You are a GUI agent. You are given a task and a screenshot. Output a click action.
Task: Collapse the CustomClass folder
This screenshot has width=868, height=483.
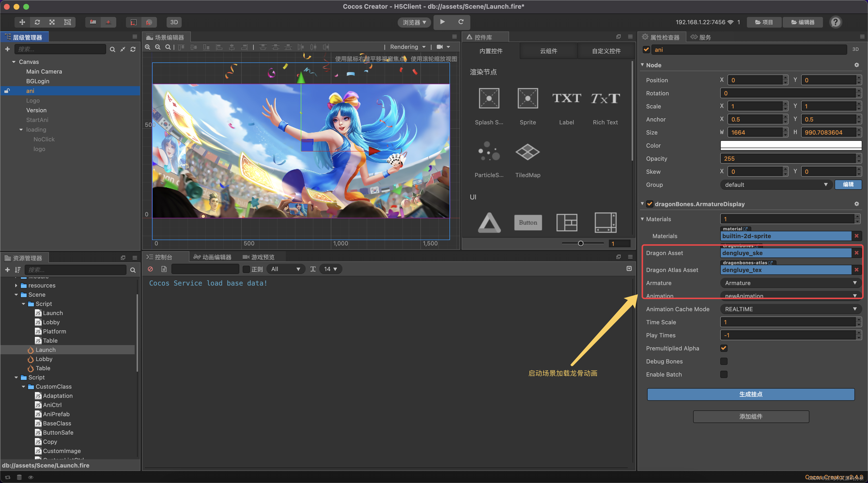[x=23, y=387]
